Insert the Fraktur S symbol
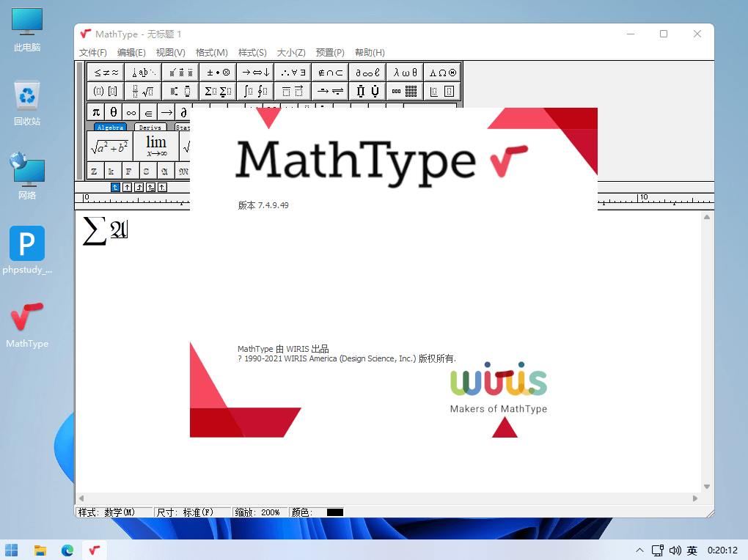This screenshot has width=748, height=560. [x=147, y=172]
